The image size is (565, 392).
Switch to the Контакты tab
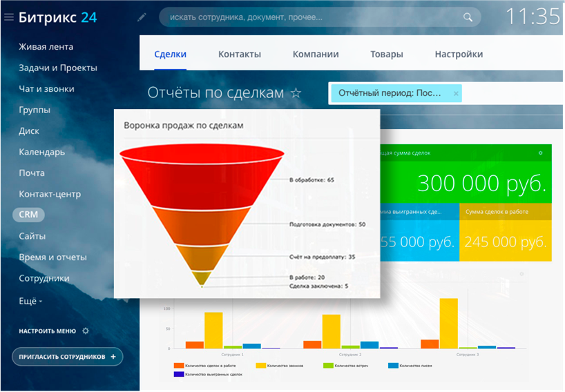coord(240,54)
